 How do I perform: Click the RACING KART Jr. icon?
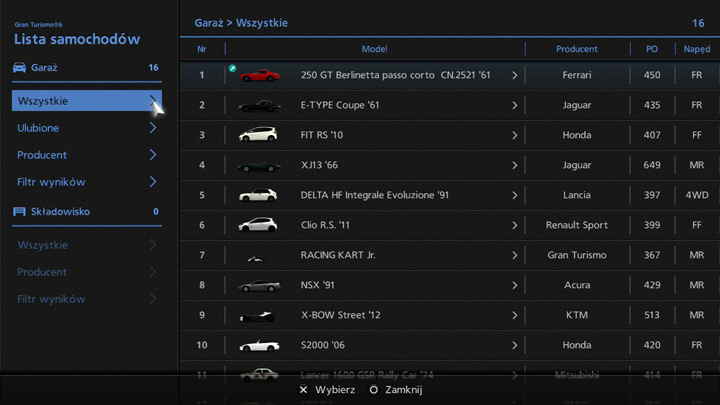(x=256, y=257)
